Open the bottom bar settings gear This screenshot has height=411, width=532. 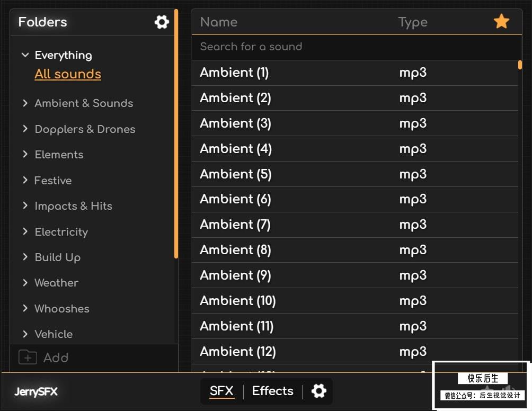click(318, 391)
